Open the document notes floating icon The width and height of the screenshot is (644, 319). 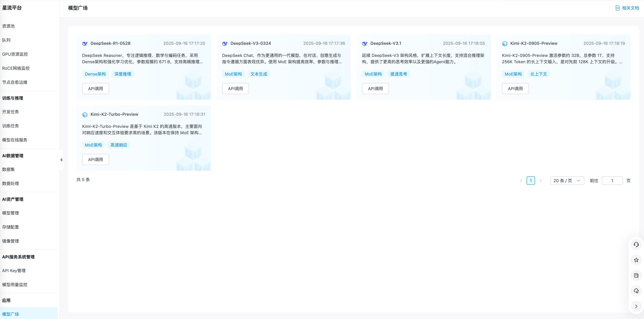(x=636, y=275)
